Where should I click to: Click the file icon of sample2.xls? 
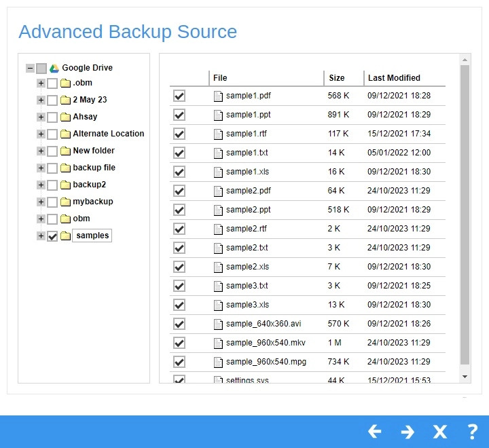coord(218,267)
